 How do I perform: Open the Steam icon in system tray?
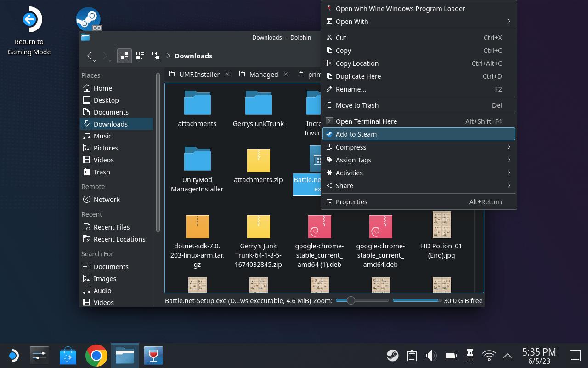(x=392, y=355)
